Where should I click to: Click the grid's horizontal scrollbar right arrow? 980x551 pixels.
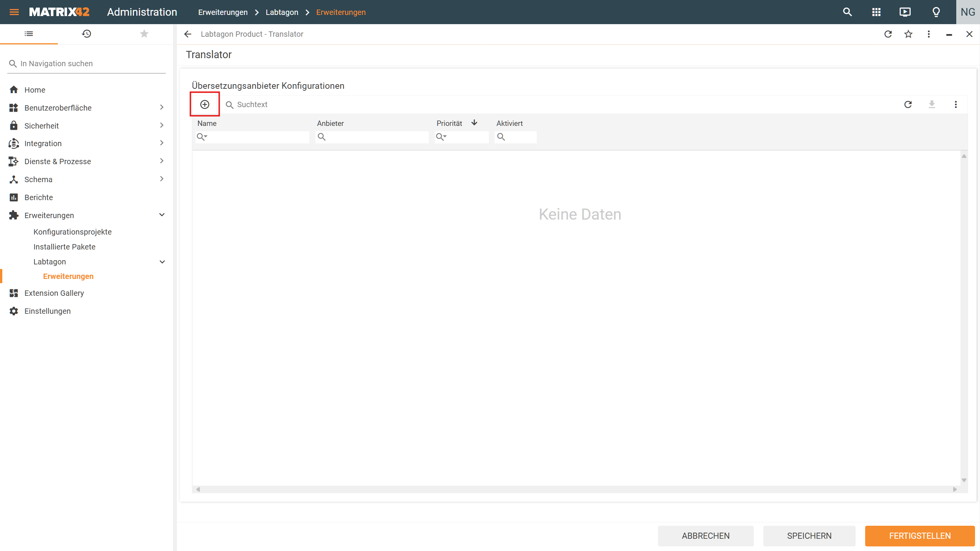point(955,489)
